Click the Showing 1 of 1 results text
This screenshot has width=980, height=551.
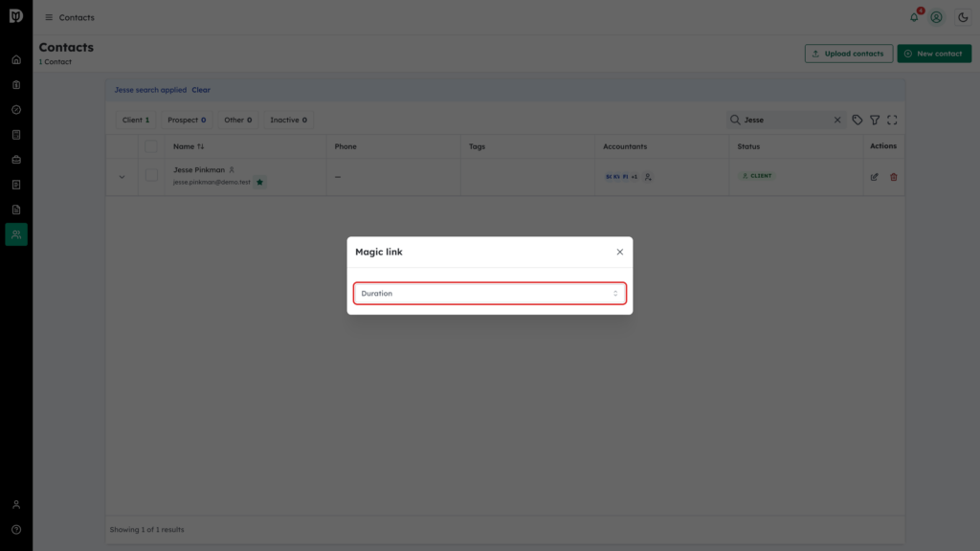pos(146,530)
